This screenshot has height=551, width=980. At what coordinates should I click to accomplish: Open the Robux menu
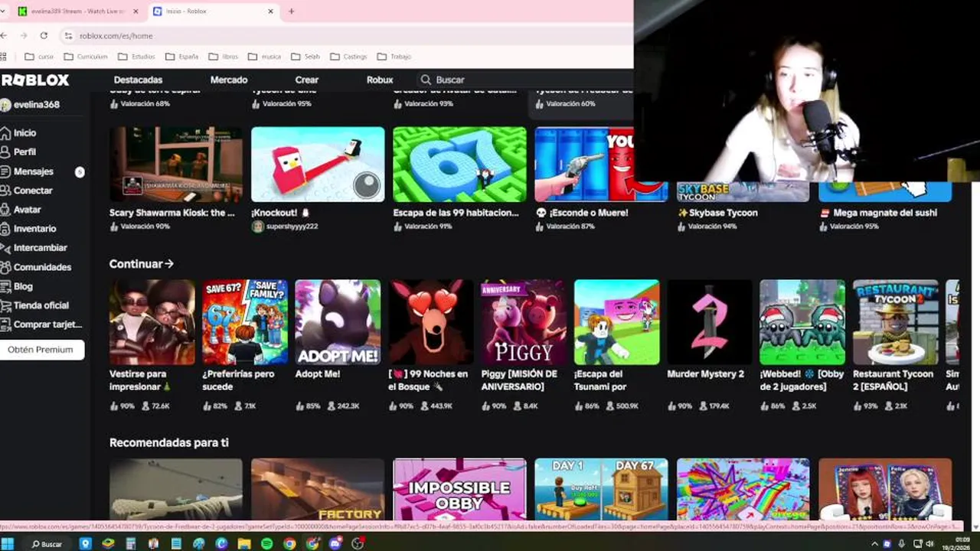(x=380, y=80)
